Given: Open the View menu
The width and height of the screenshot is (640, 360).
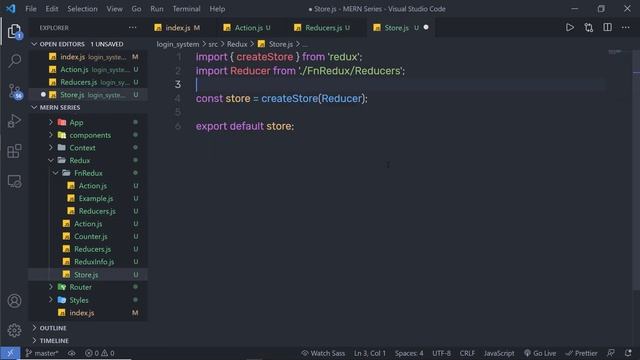Looking at the screenshot, I should (114, 9).
